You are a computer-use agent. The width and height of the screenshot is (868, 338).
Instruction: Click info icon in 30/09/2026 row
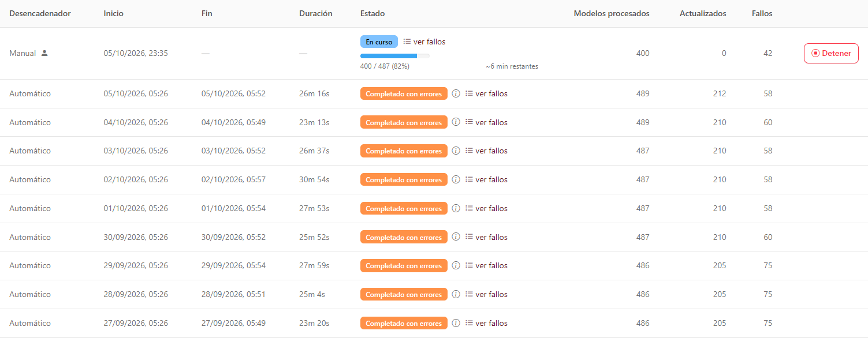coord(456,237)
